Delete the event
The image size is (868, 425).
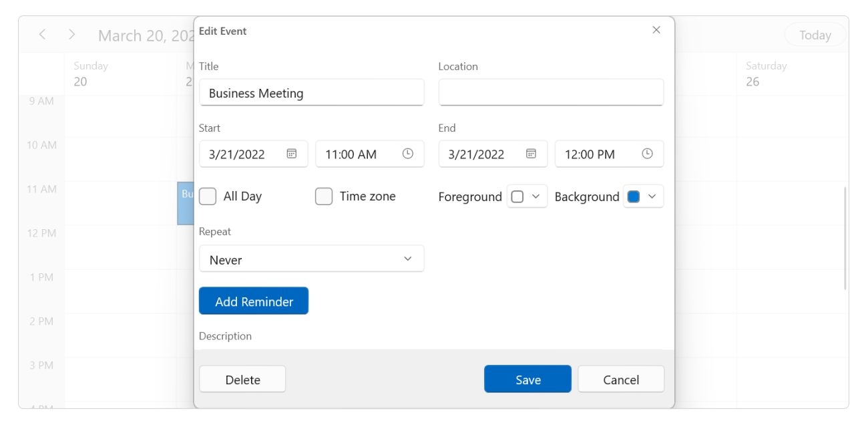[x=242, y=379]
